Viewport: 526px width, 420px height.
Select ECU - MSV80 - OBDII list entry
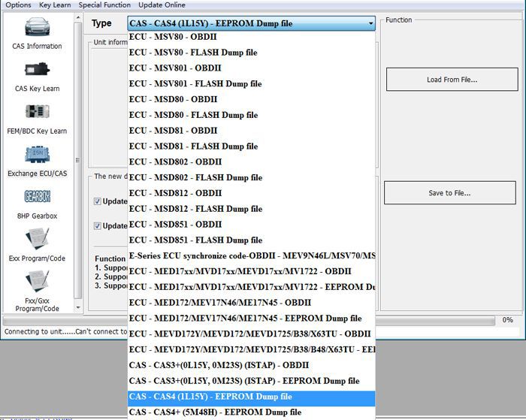[x=174, y=37]
